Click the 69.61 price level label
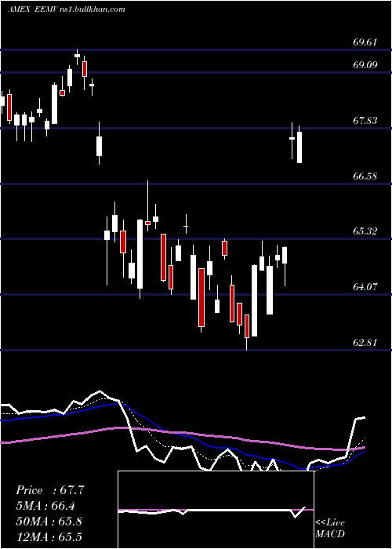The width and height of the screenshot is (392, 549). [365, 42]
